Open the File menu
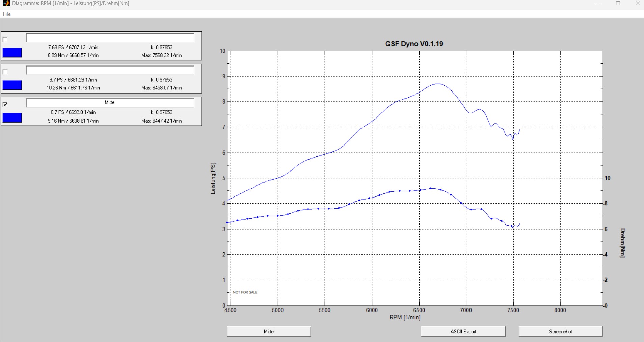Image resolution: width=644 pixels, height=342 pixels. click(7, 14)
